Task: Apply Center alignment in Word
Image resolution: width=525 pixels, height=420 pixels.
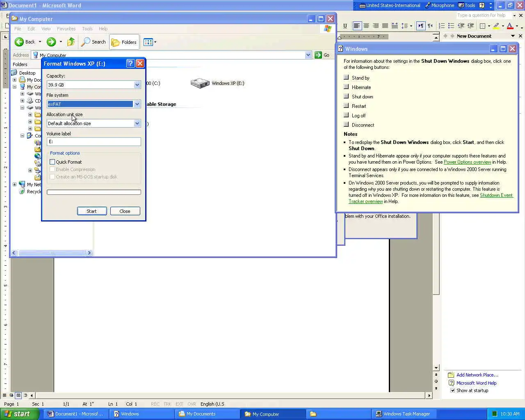Action: click(x=366, y=26)
